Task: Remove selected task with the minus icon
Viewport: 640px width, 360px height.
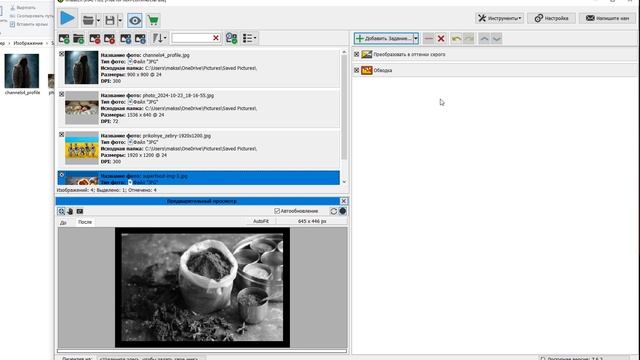Action: click(x=428, y=38)
